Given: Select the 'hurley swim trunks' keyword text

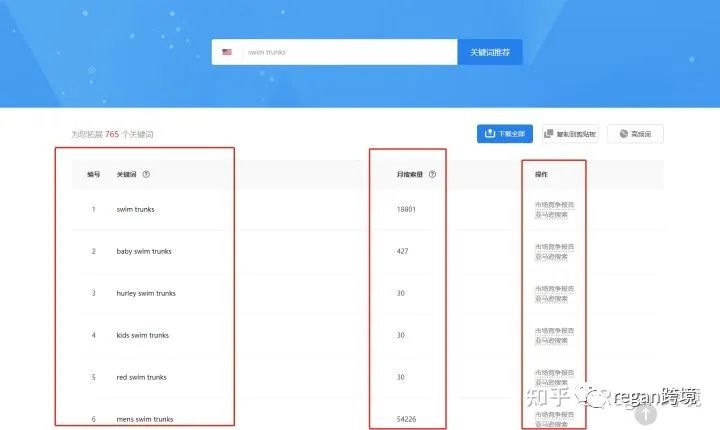Looking at the screenshot, I should tap(146, 293).
